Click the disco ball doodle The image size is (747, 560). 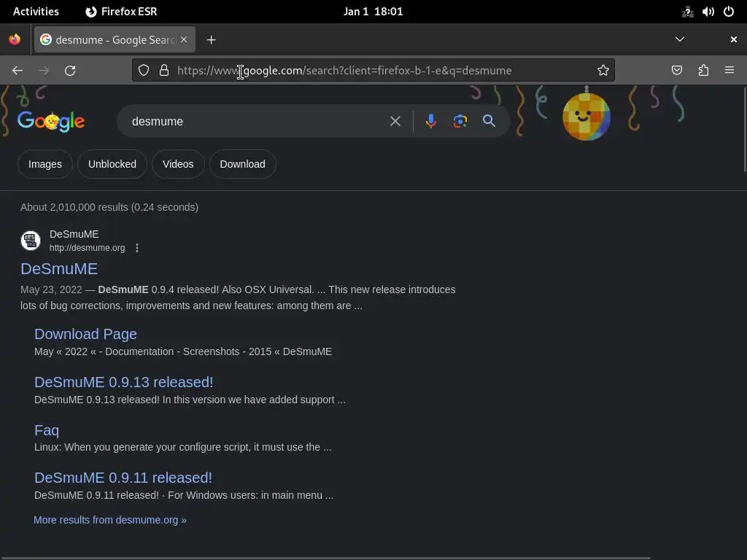587,116
